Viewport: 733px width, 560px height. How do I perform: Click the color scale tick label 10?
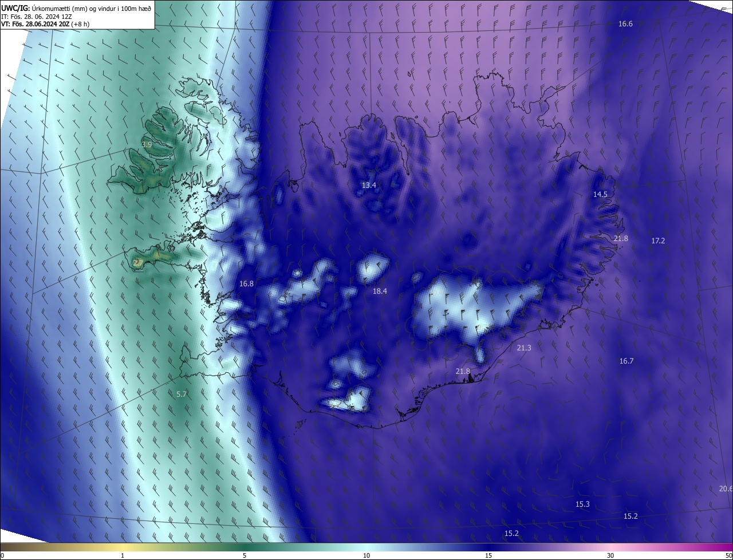(366, 555)
